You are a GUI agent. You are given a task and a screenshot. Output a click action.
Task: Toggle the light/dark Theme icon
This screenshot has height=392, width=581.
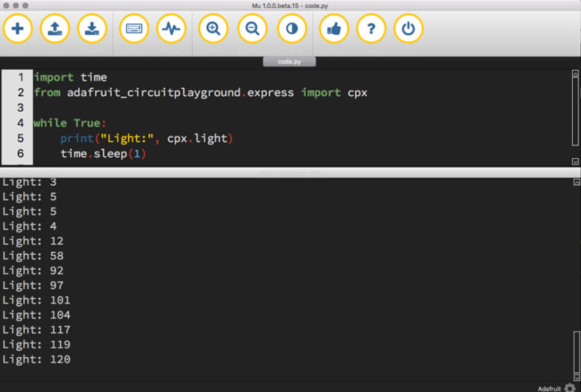click(x=292, y=30)
